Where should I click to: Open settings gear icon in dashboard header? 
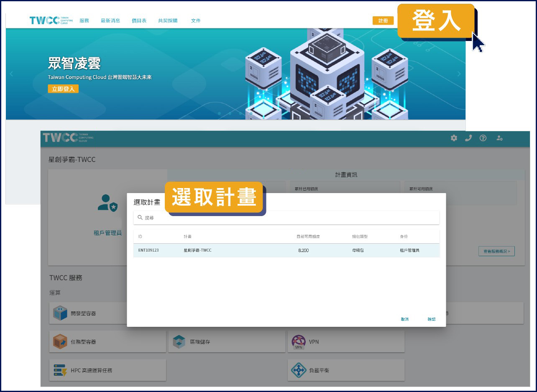point(454,138)
